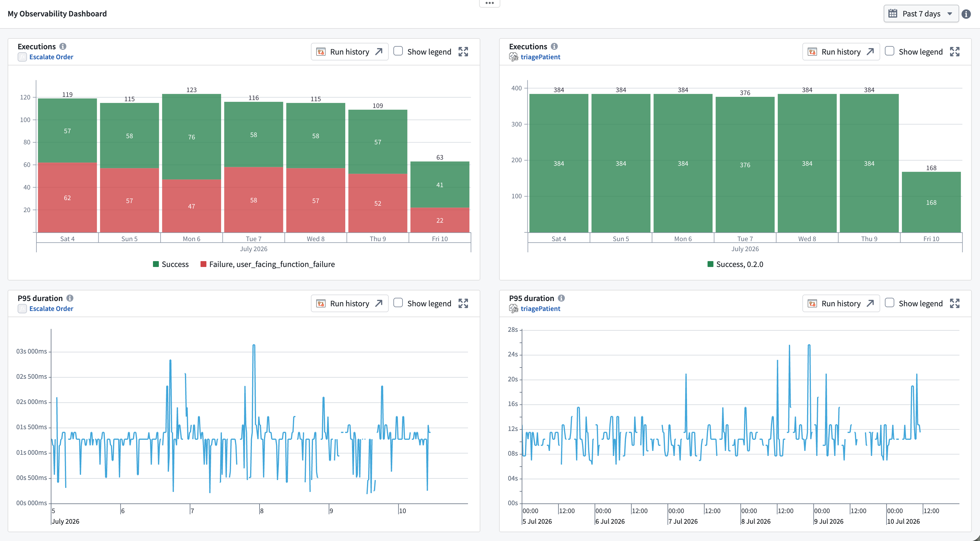Click triagePatient function icon in P95 header
This screenshot has height=541, width=980.
pos(513,309)
